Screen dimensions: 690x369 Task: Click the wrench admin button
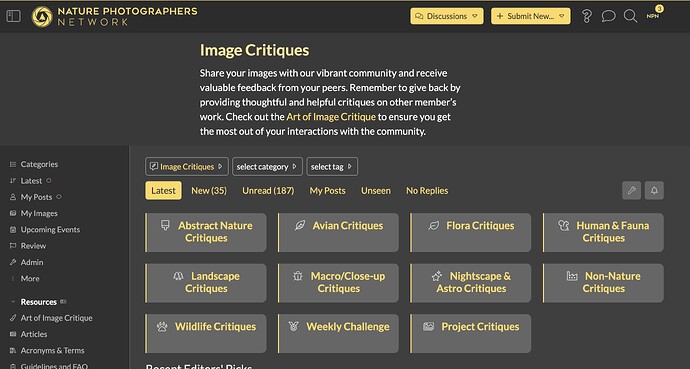tap(631, 190)
